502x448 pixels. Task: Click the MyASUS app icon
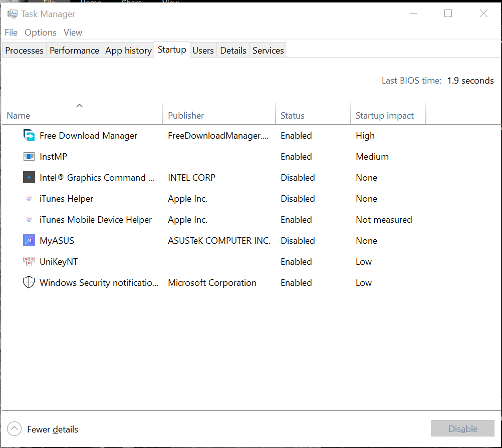click(29, 240)
